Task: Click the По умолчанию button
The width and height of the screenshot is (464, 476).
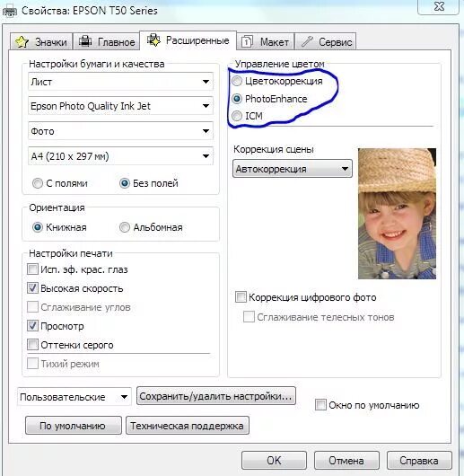Action: [73, 426]
